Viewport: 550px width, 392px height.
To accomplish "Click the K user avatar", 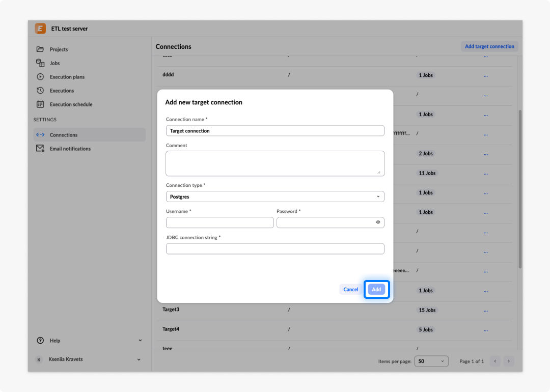I will 39,359.
